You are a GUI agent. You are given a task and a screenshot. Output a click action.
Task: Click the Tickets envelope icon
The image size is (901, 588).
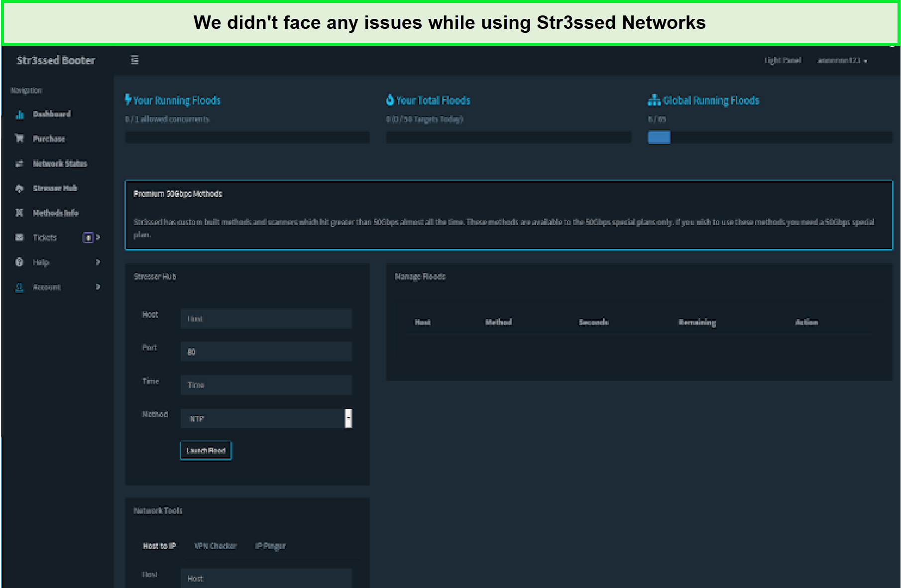tap(20, 237)
